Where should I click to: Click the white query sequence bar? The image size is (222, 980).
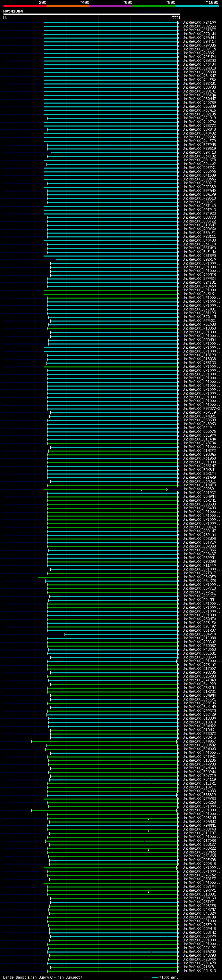click(x=91, y=15)
